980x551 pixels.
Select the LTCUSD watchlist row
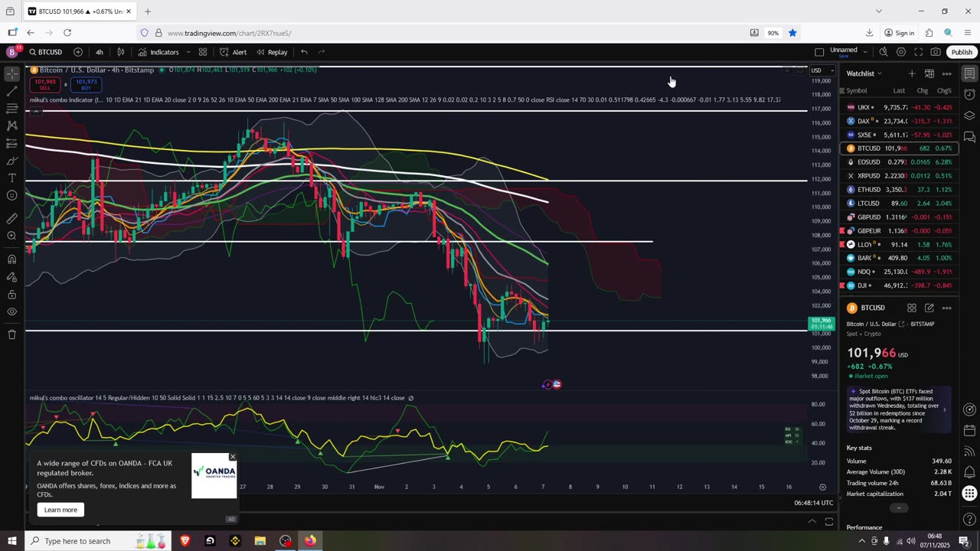click(x=899, y=204)
